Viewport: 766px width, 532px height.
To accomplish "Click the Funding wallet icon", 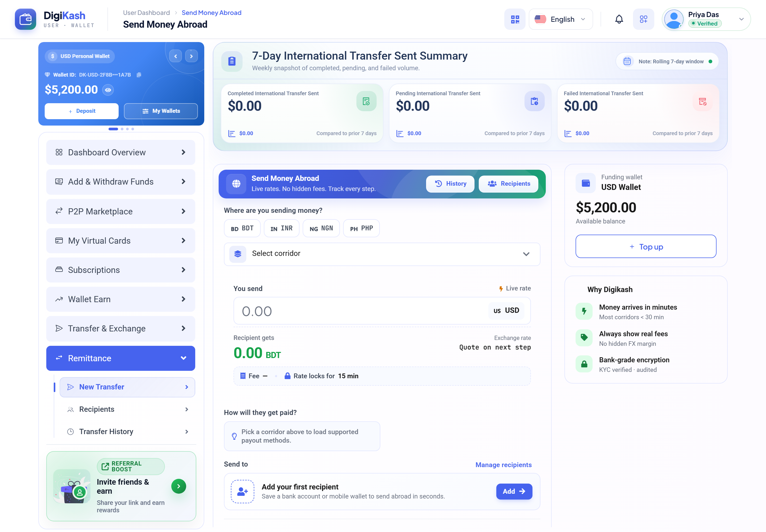I will click(585, 183).
